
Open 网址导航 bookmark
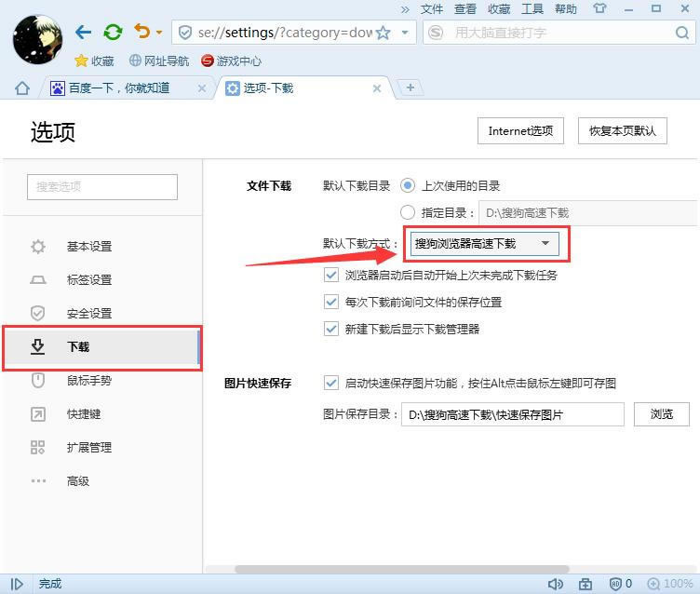(159, 61)
